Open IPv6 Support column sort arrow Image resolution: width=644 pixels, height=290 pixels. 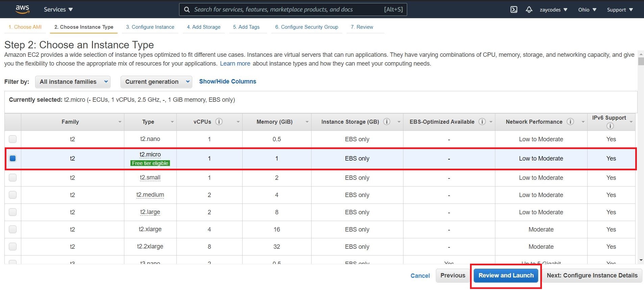pyautogui.click(x=631, y=122)
